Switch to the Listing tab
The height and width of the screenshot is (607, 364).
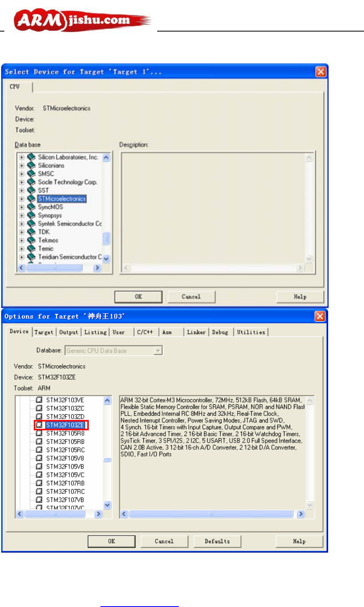95,332
